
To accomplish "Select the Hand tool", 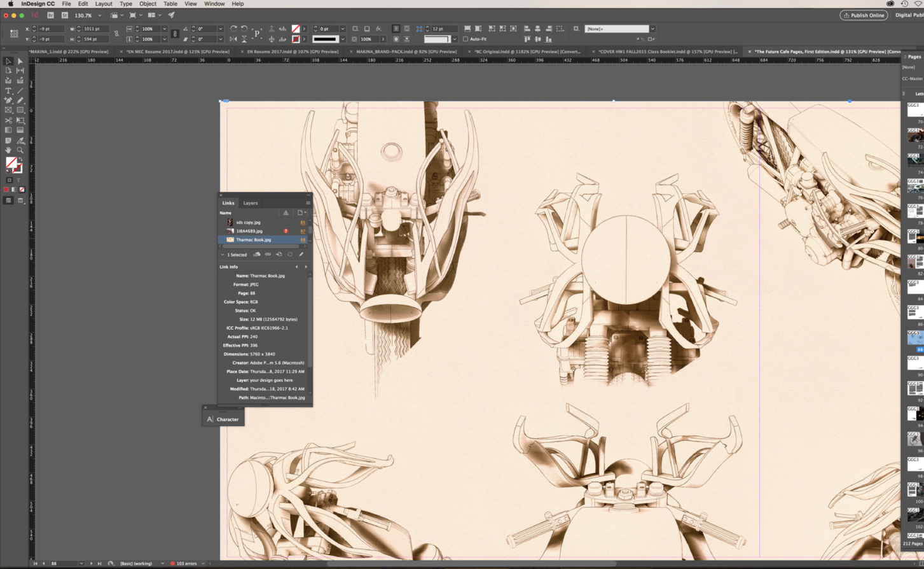I will tap(8, 150).
